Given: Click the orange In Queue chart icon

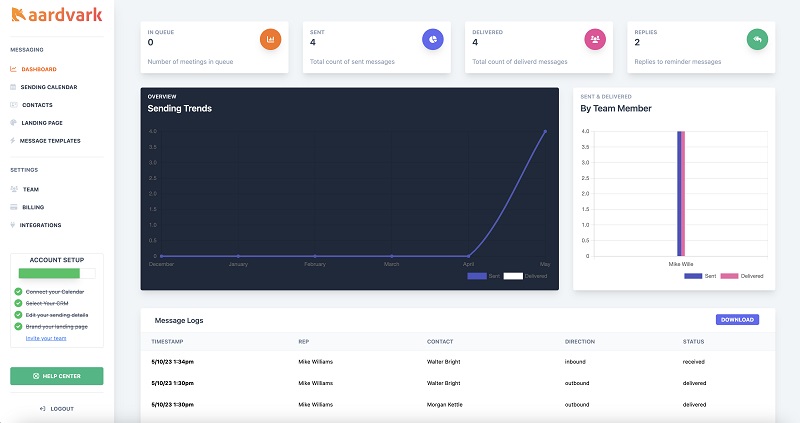Looking at the screenshot, I should coord(270,39).
